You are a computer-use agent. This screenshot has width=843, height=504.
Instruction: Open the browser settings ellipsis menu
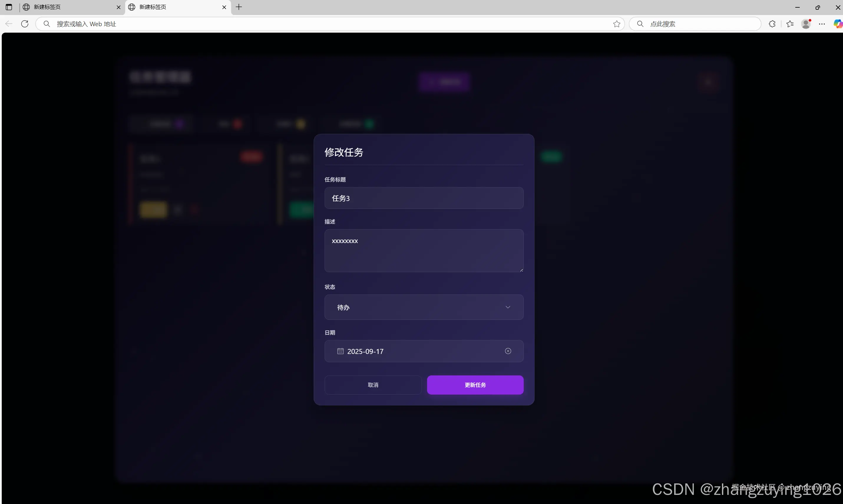[822, 24]
